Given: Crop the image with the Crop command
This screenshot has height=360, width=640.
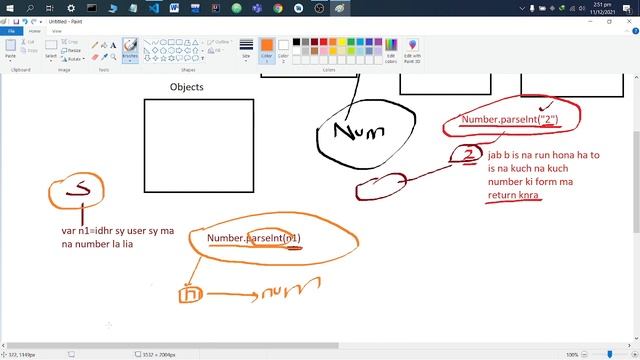Looking at the screenshot, I should 69,42.
